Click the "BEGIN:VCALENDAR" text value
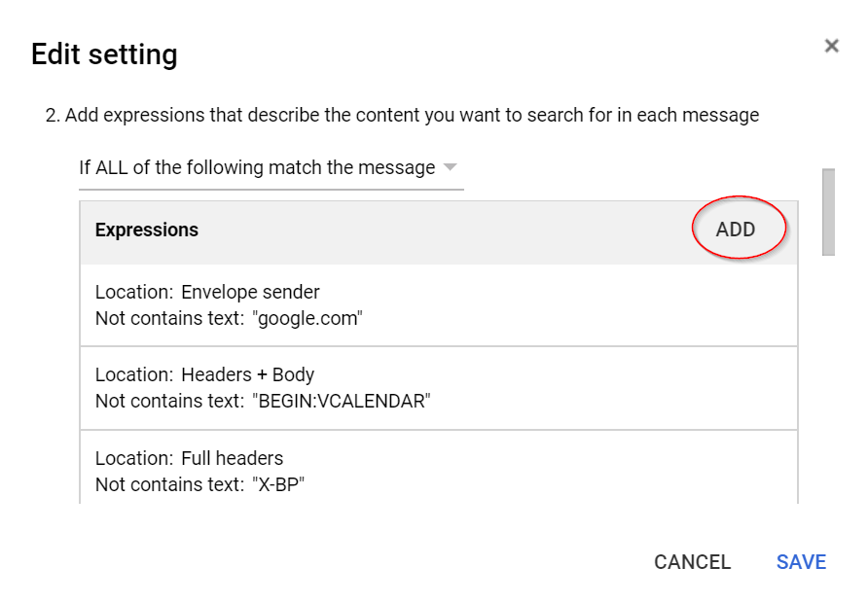Image resolution: width=868 pixels, height=603 pixels. coord(340,401)
